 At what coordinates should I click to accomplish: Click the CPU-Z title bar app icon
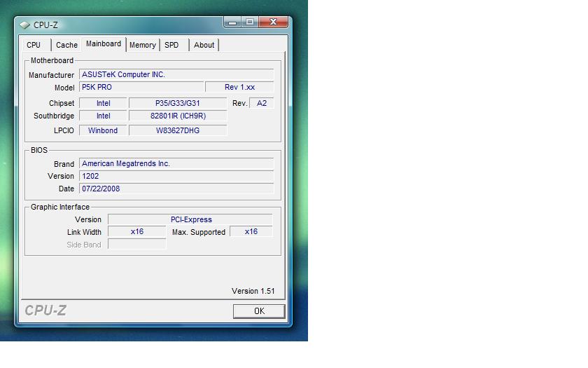pyautogui.click(x=25, y=25)
